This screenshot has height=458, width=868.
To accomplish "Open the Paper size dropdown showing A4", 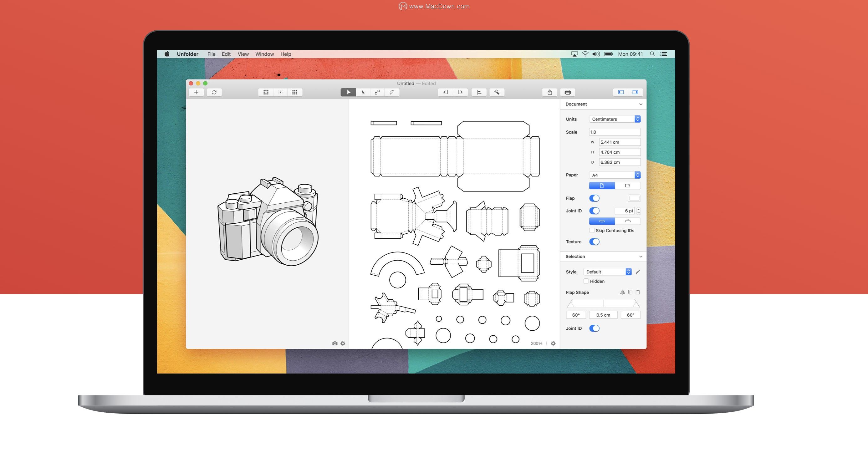I will coord(615,175).
